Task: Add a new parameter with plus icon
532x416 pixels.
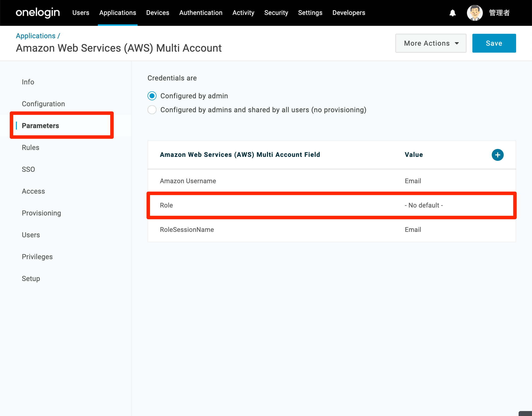Action: 497,155
